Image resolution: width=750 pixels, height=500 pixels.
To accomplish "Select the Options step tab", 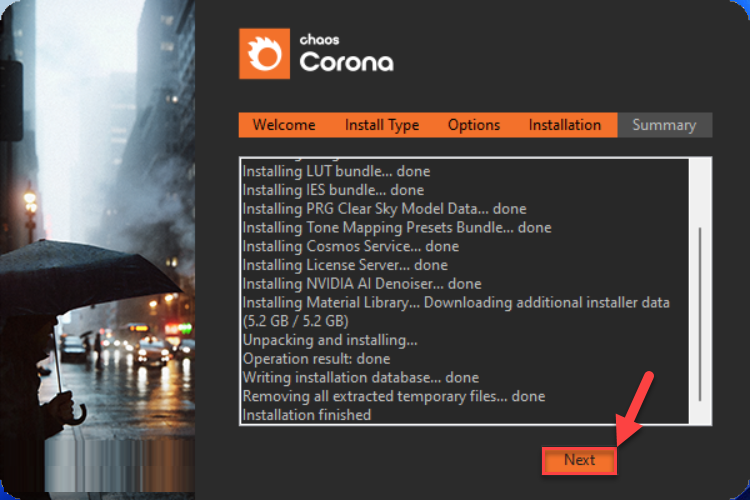I will click(x=474, y=125).
